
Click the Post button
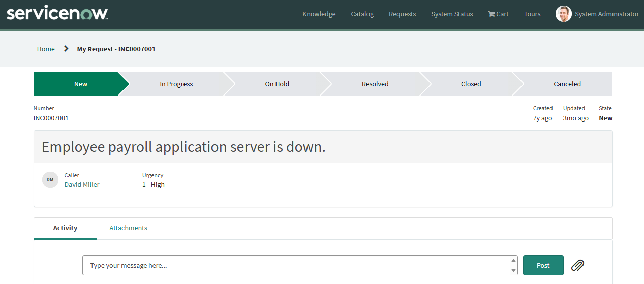(x=543, y=265)
